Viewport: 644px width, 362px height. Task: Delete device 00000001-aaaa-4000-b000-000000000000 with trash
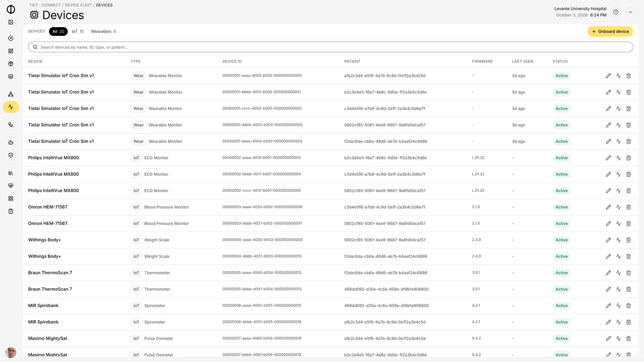(x=628, y=76)
